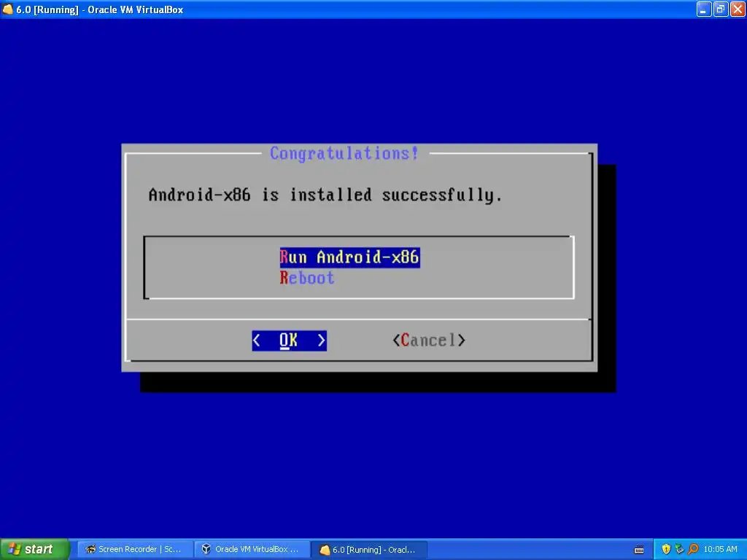Switch to Screen Recorder taskbar window
747x560 pixels.
point(134,549)
